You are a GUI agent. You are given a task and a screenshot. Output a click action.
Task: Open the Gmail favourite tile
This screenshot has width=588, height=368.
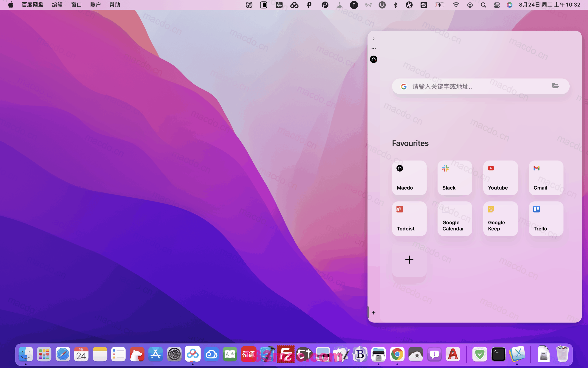coord(546,178)
